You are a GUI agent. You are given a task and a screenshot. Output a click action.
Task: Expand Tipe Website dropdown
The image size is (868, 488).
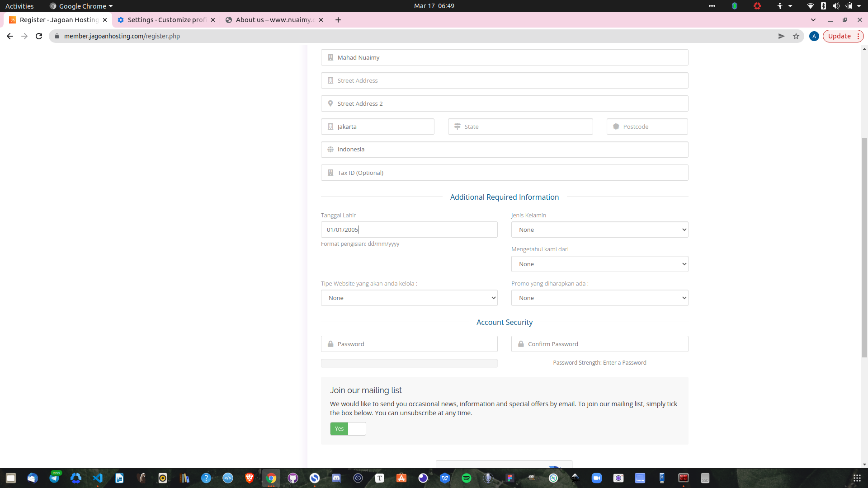click(x=409, y=298)
